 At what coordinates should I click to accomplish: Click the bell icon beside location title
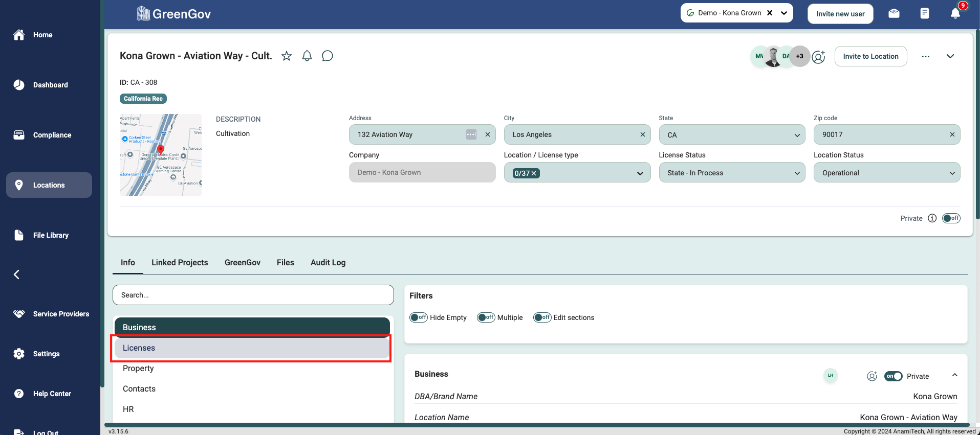click(x=307, y=56)
